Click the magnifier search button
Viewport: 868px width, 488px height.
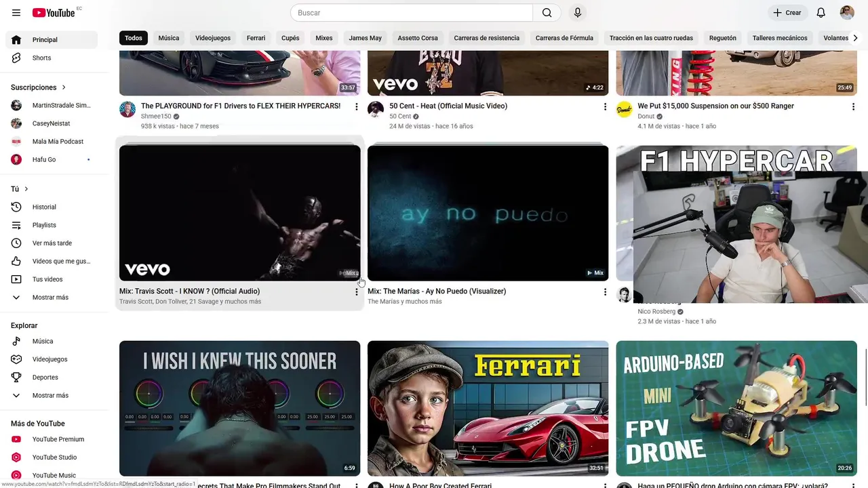click(x=547, y=13)
